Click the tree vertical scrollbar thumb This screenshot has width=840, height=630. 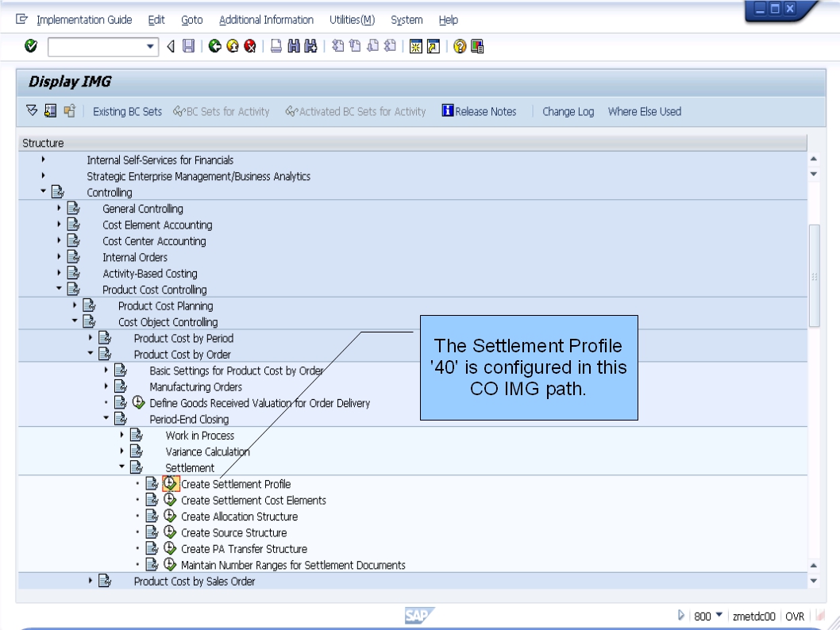815,275
